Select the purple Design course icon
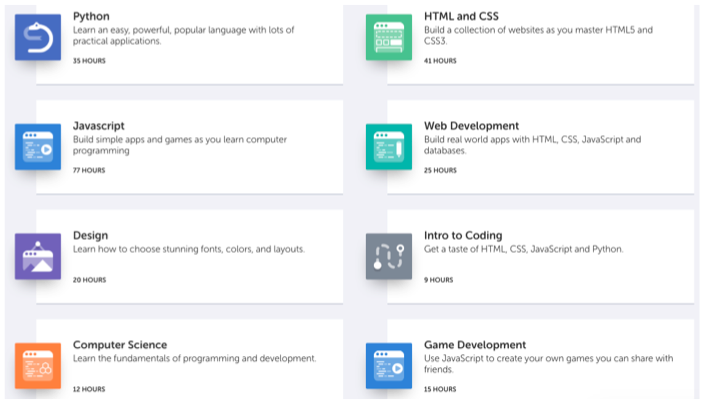The image size is (713, 412). (x=38, y=256)
